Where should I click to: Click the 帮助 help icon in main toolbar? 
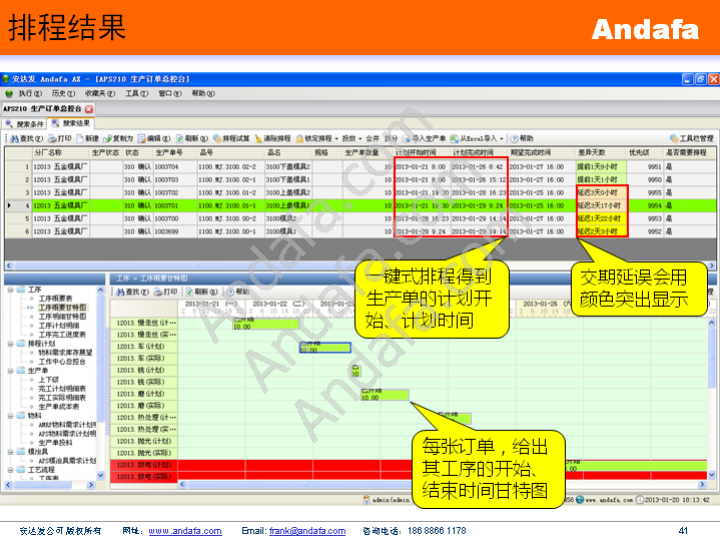(x=514, y=139)
